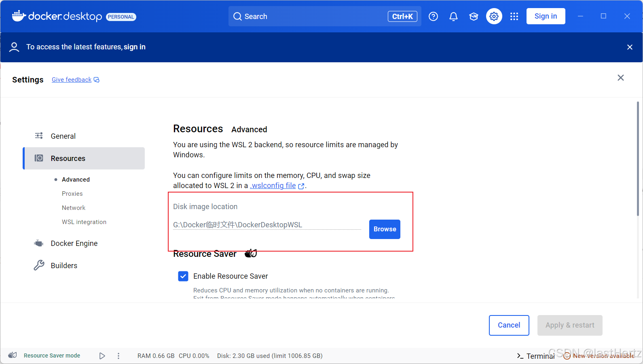Click the New version available notice
643x364 pixels.
point(599,356)
